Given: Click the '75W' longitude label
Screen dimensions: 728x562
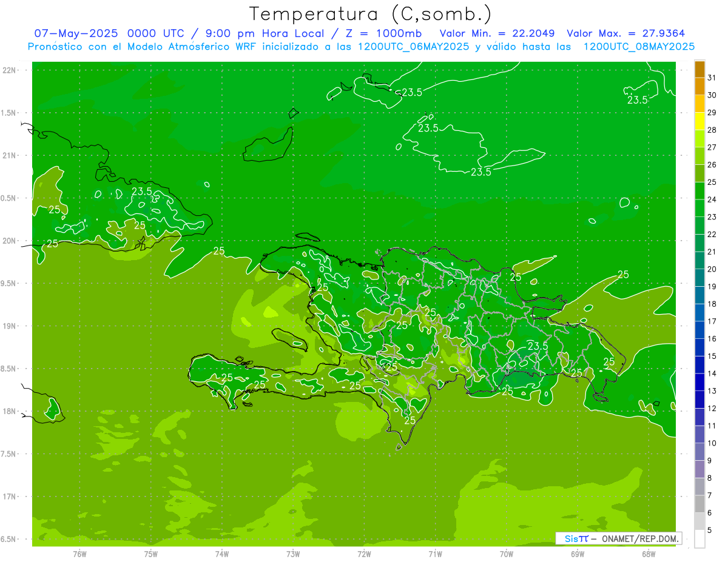Looking at the screenshot, I should pos(151,554).
